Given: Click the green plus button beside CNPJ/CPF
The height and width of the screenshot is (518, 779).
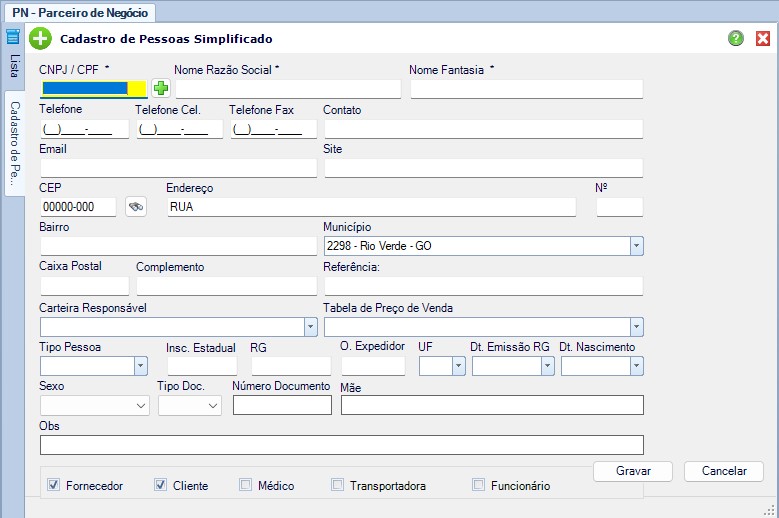Looking at the screenshot, I should 160,89.
